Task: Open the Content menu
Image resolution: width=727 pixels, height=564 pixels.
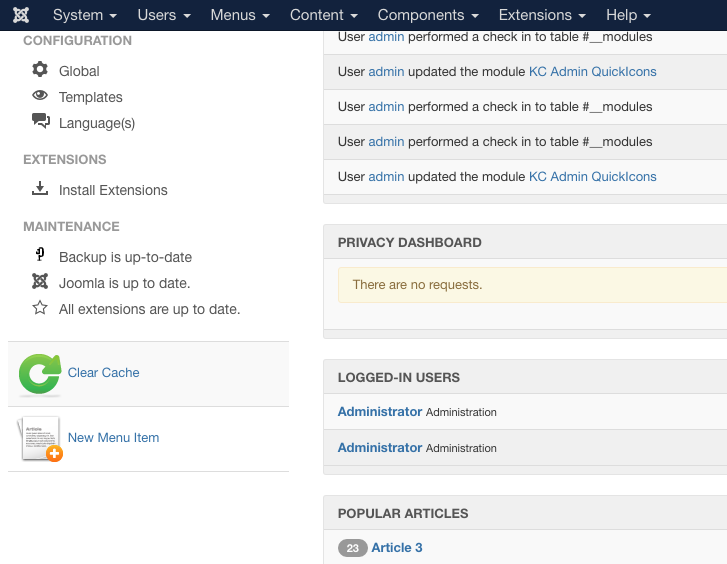Action: [x=324, y=15]
